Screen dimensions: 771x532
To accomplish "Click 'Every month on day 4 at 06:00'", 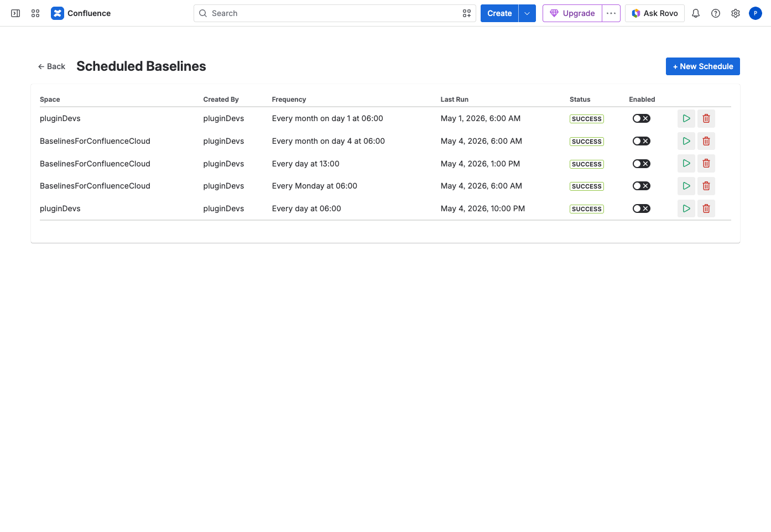I will [329, 141].
